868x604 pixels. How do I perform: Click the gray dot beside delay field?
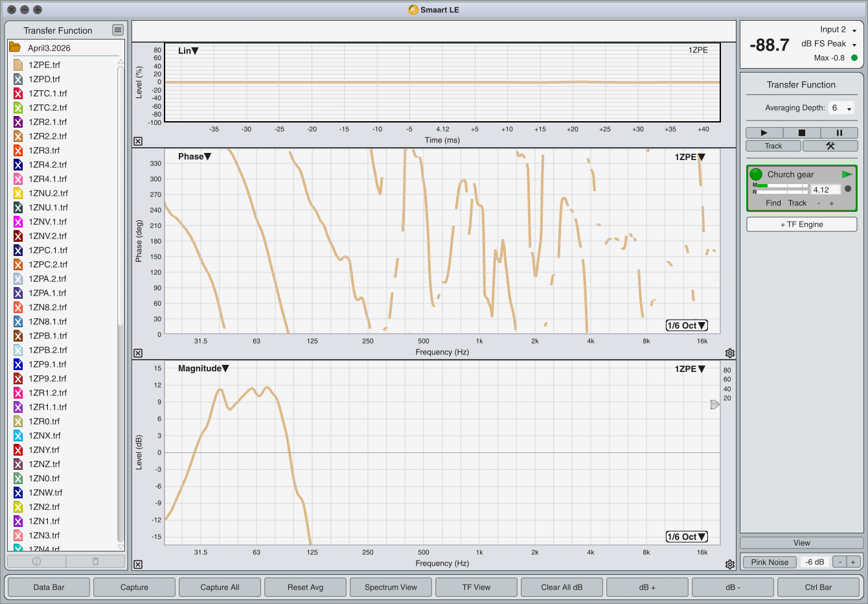tap(848, 189)
